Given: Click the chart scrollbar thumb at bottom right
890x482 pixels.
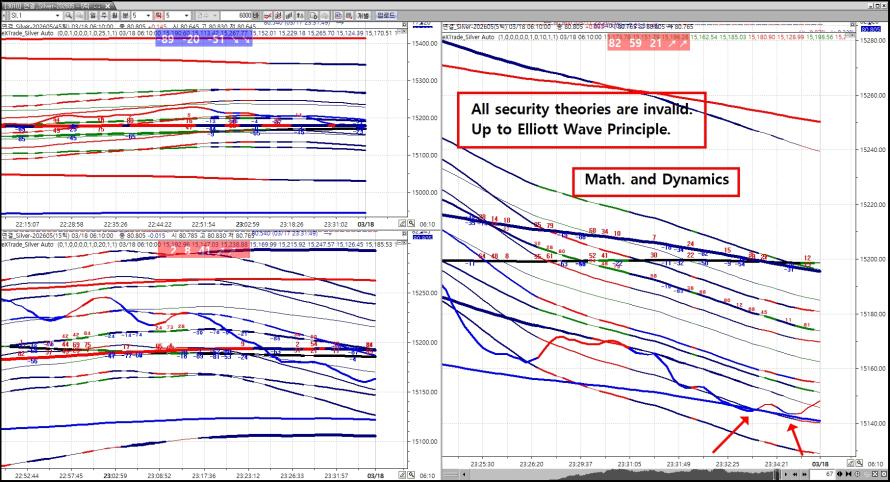Looking at the screenshot, I should (776, 474).
